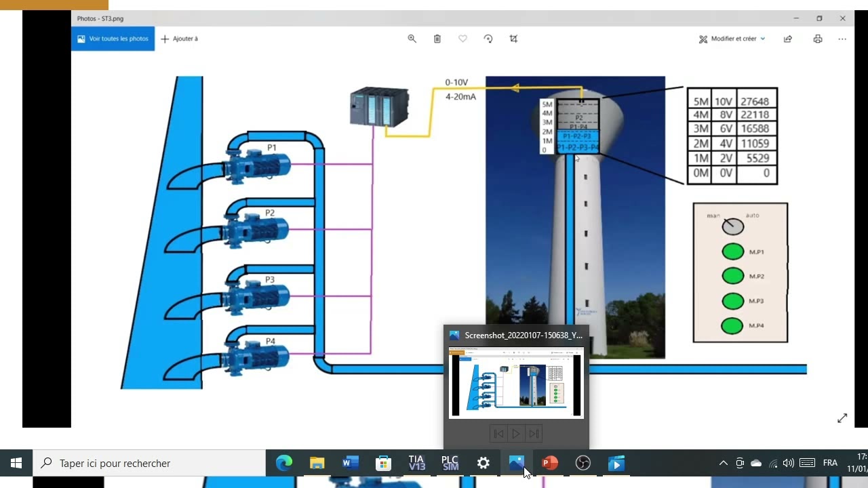Open the three-dot more options menu

coord(842,39)
